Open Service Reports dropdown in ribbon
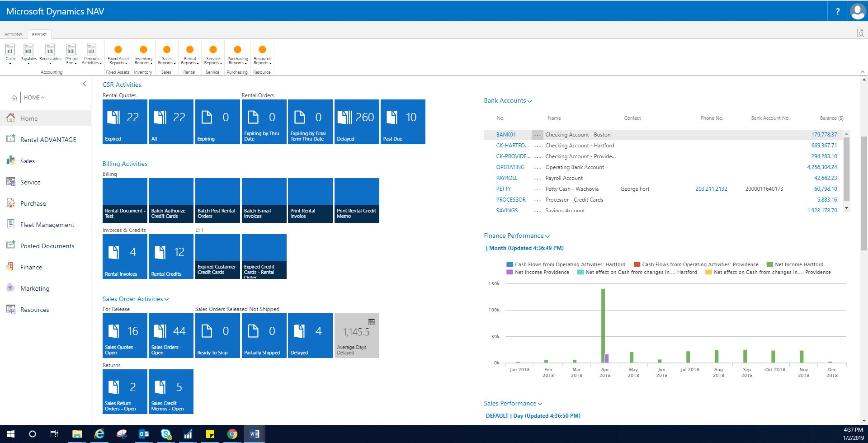The height and width of the screenshot is (443, 868). [x=213, y=55]
